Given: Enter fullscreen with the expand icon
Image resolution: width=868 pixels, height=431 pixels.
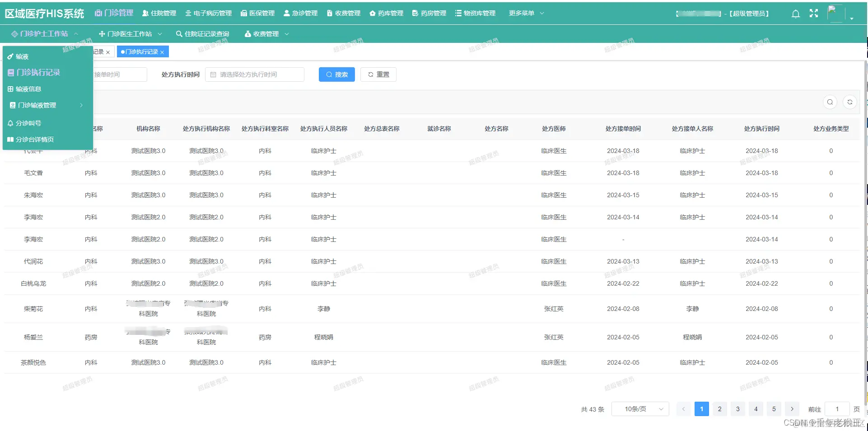Looking at the screenshot, I should 813,14.
